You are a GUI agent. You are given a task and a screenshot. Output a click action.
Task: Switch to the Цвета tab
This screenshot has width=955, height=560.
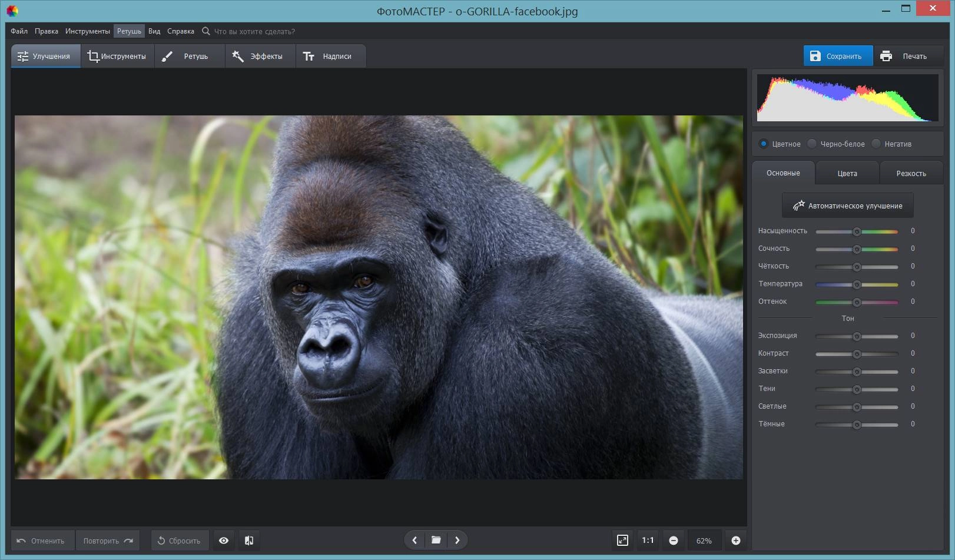click(847, 173)
